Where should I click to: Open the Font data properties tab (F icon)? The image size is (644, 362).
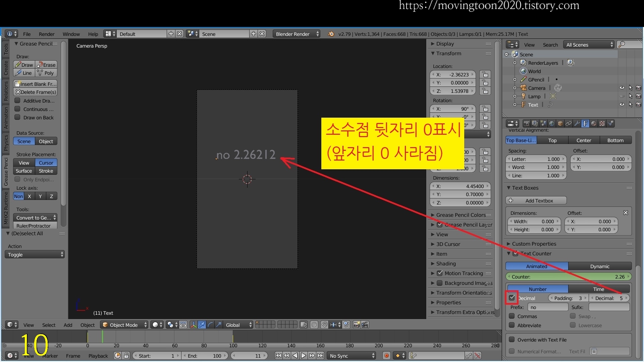point(585,124)
